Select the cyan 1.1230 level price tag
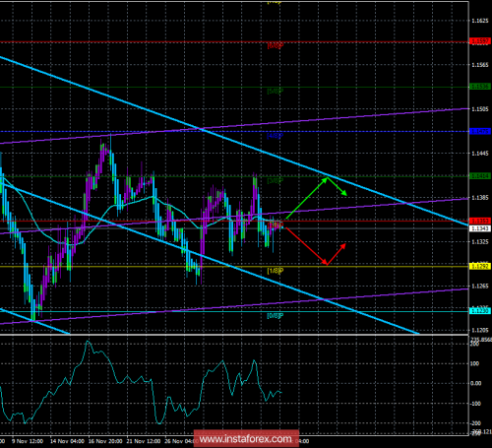Image resolution: width=492 pixels, height=448 pixels. (x=480, y=310)
